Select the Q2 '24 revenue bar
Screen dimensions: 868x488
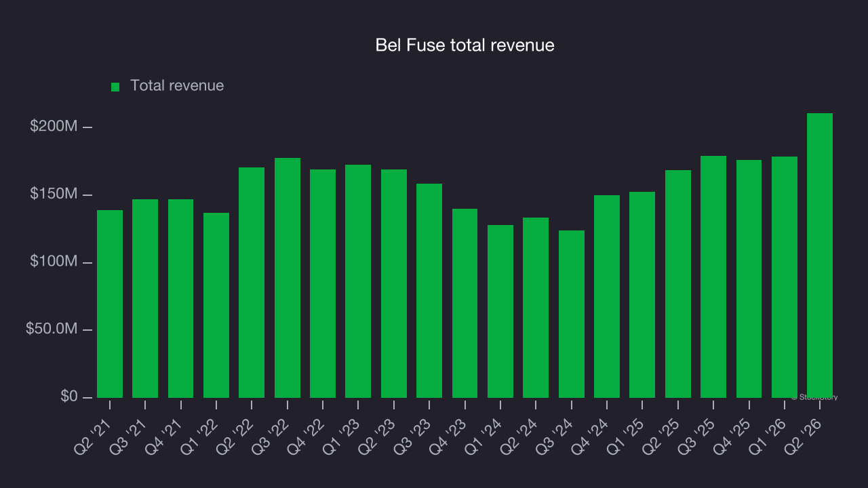(x=536, y=308)
